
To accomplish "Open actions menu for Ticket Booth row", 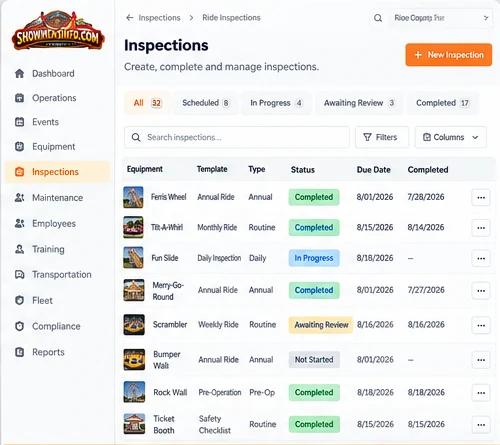I will click(x=481, y=425).
